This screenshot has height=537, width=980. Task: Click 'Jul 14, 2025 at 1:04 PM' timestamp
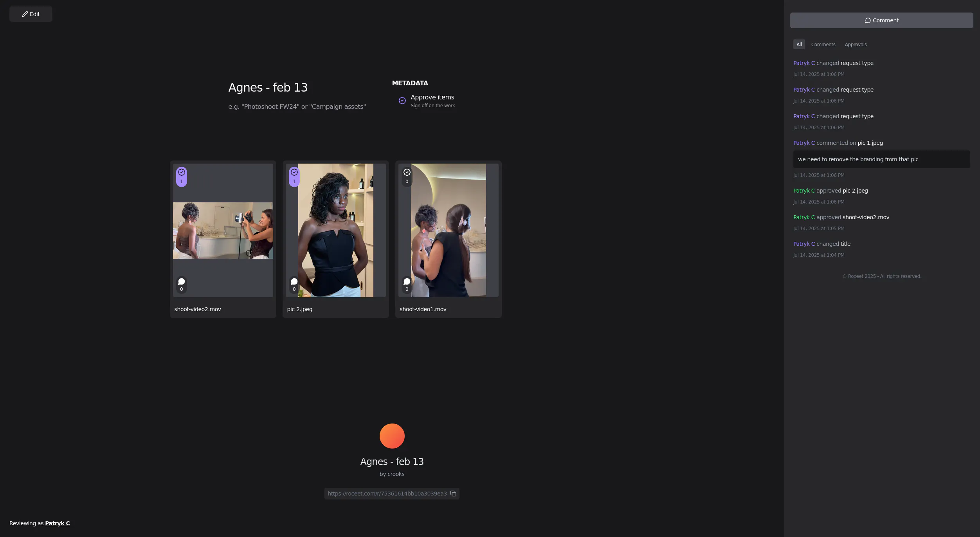pyautogui.click(x=819, y=255)
